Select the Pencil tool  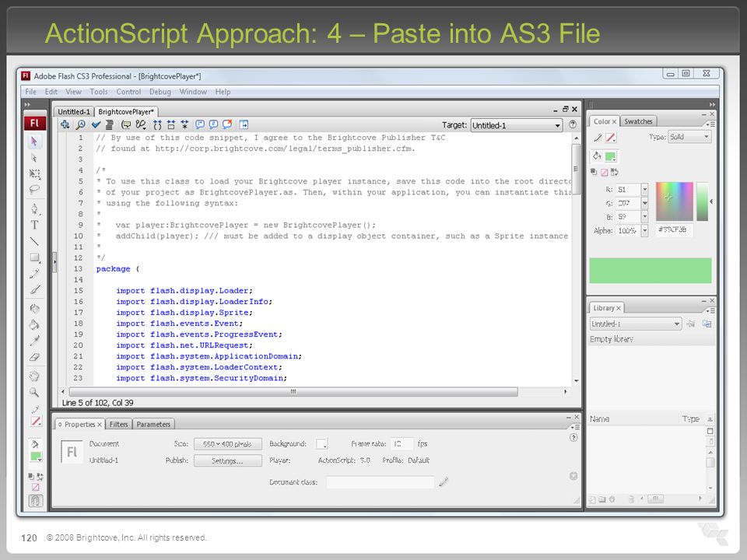[x=34, y=274]
